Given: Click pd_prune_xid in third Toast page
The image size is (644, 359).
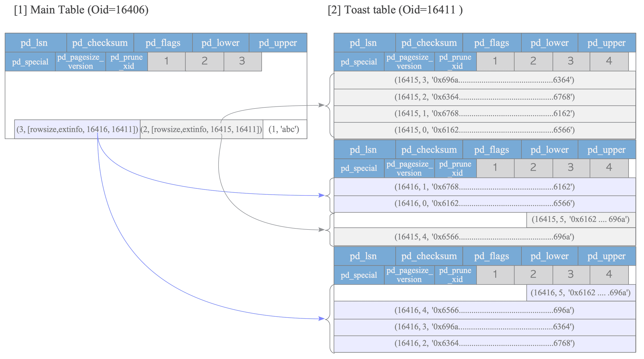Looking at the screenshot, I should [x=455, y=275].
